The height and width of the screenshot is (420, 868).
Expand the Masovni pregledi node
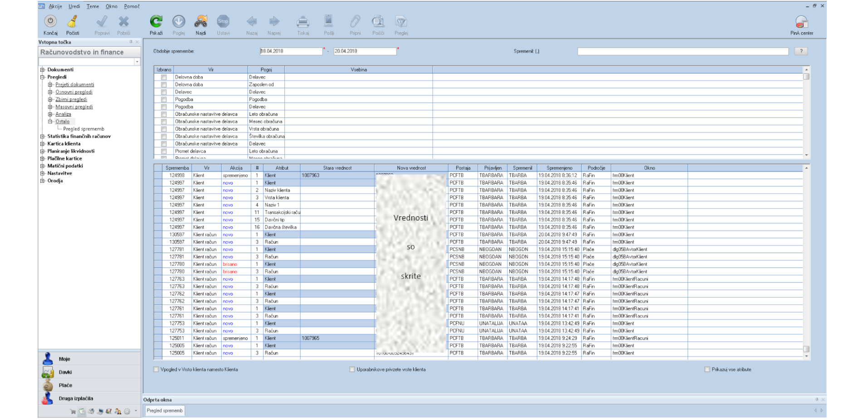coord(50,107)
